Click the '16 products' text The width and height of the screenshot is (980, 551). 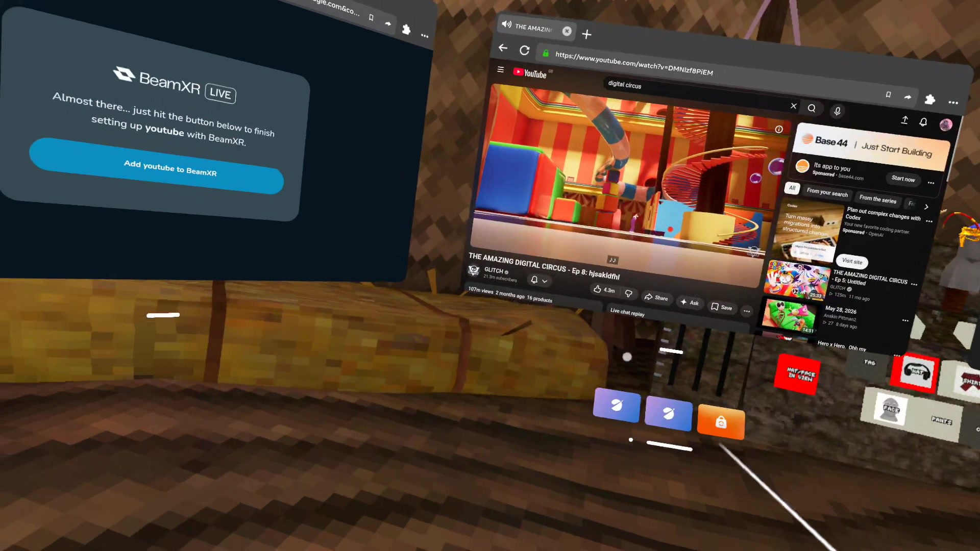(540, 299)
